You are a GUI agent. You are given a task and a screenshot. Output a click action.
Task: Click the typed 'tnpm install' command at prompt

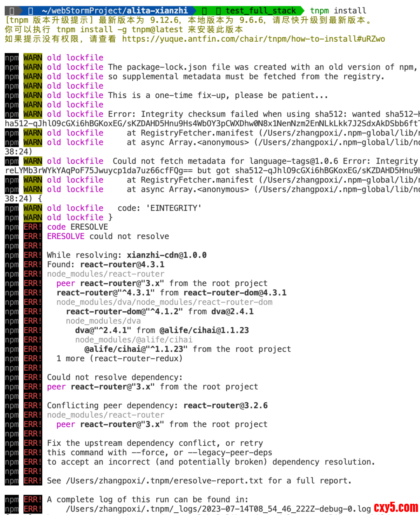(338, 11)
